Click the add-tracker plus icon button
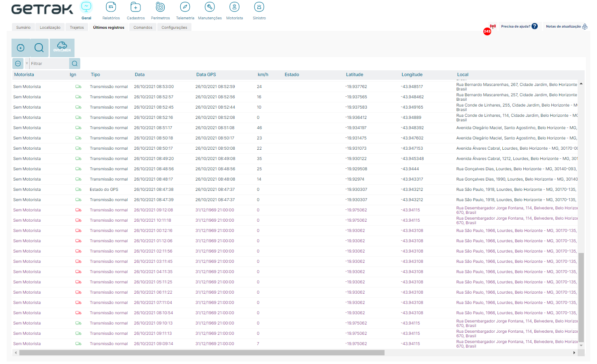This screenshot has width=597, height=364. tap(21, 48)
